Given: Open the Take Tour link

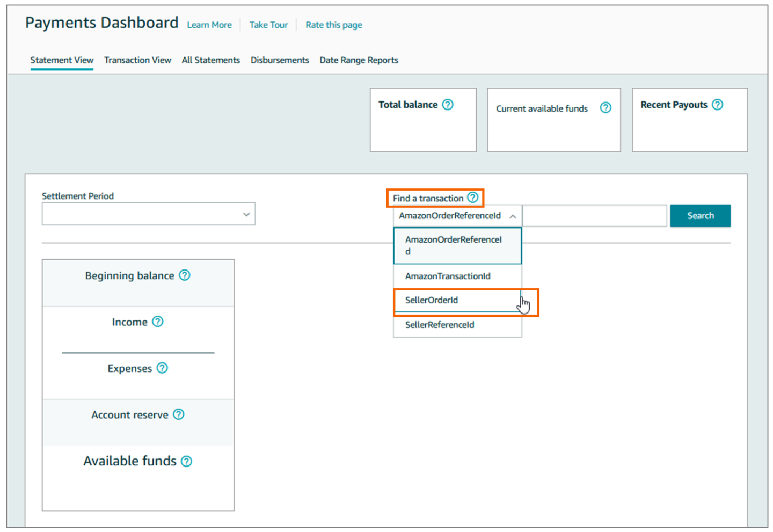Looking at the screenshot, I should coord(268,25).
